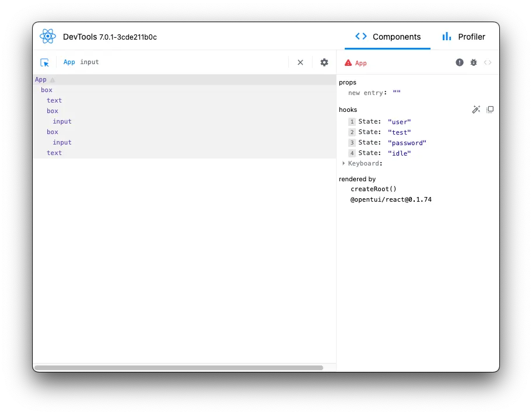This screenshot has height=415, width=532.
Task: Edit the "password" state value
Action: [407, 143]
